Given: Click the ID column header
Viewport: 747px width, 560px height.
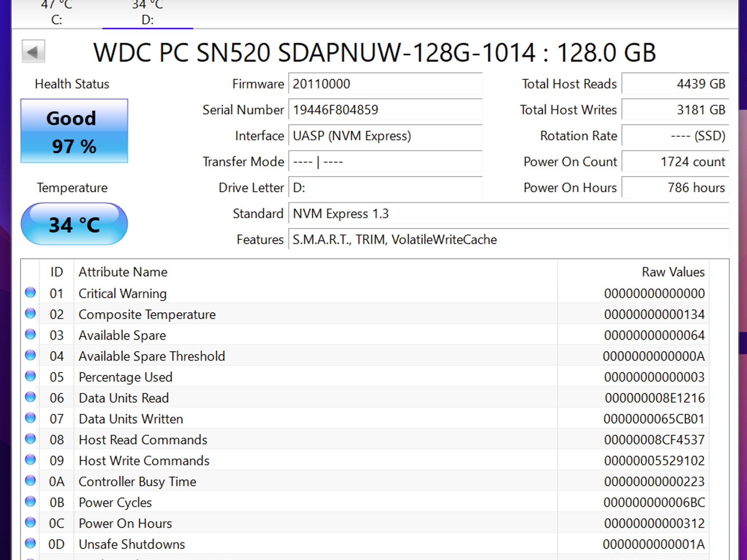Looking at the screenshot, I should click(57, 272).
